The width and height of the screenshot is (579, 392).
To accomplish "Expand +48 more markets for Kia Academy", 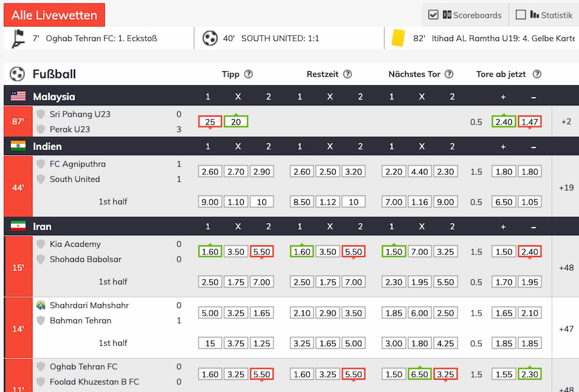I will (566, 268).
